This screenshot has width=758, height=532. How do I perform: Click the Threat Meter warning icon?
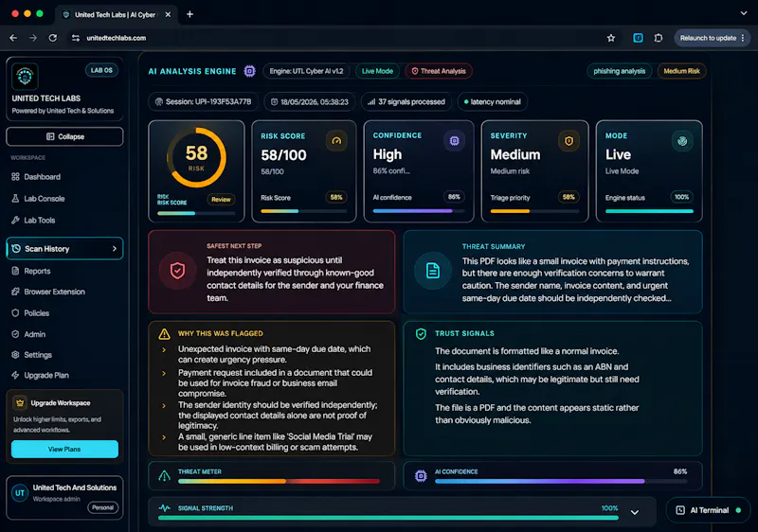(164, 476)
